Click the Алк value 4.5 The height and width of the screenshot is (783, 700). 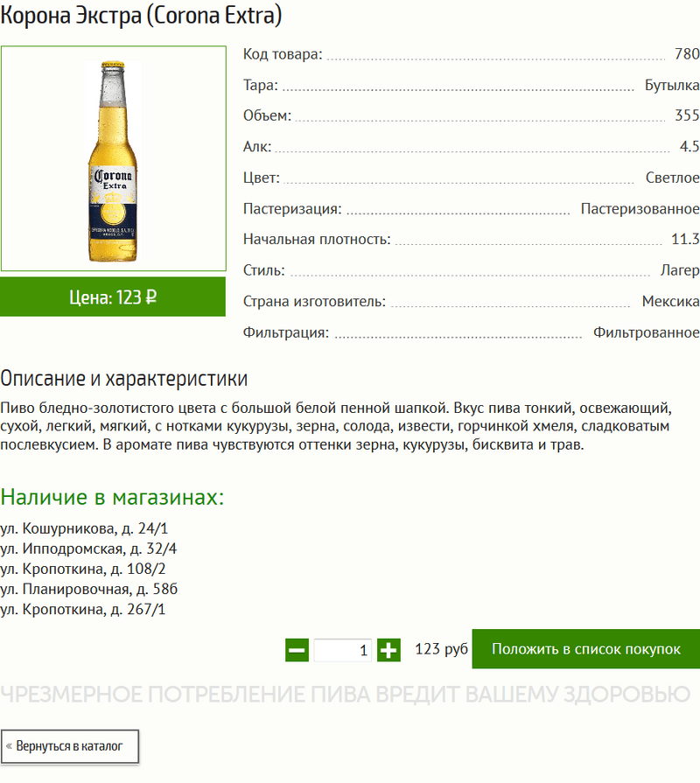689,147
